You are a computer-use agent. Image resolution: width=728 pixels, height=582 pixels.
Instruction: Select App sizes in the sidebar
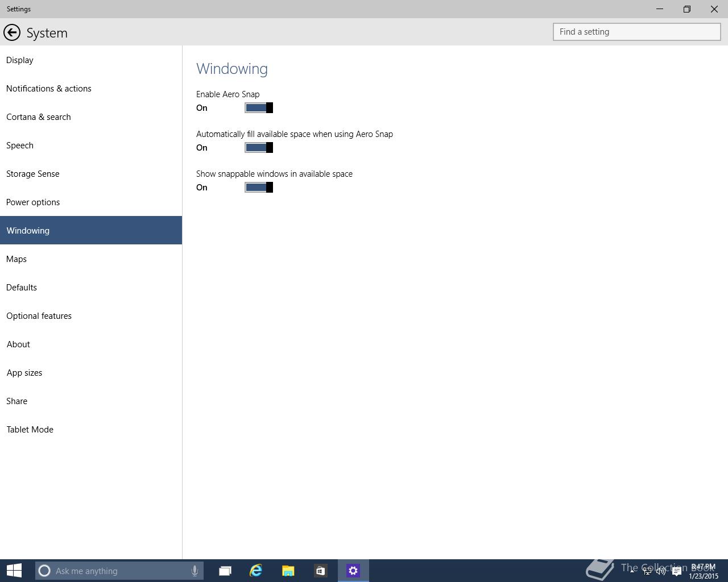point(91,372)
